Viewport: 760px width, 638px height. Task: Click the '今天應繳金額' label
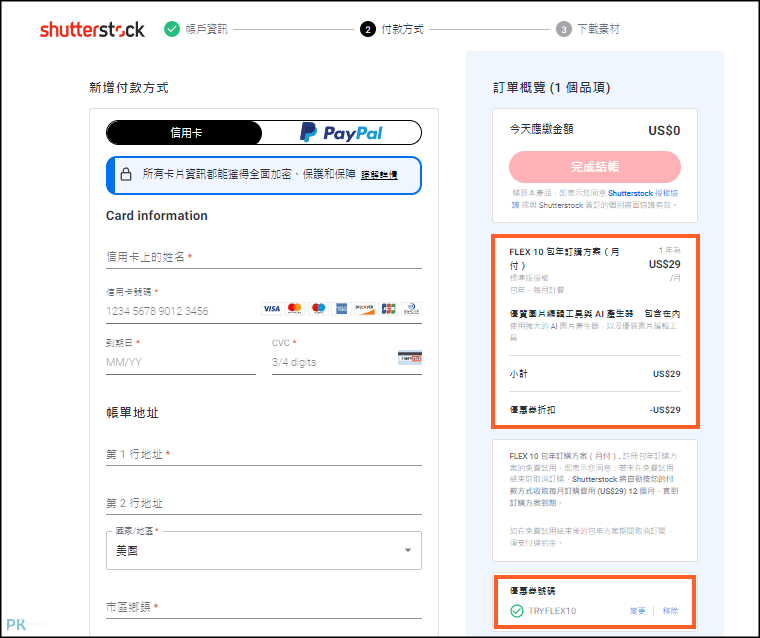542,129
